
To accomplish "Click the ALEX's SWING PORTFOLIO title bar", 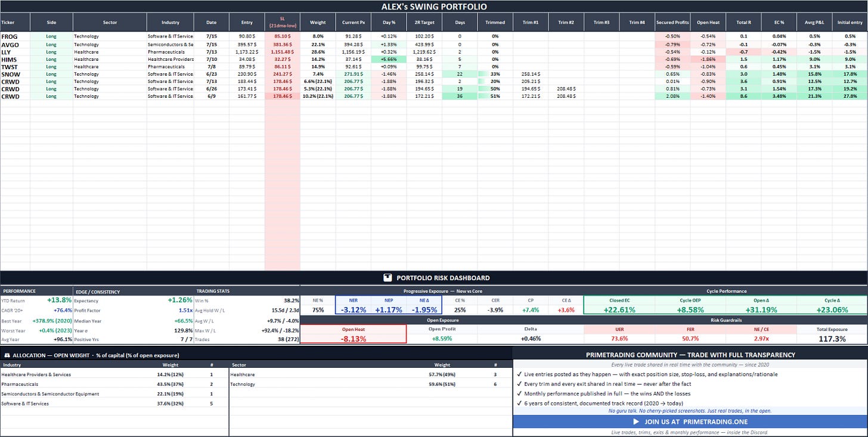I will [x=434, y=7].
